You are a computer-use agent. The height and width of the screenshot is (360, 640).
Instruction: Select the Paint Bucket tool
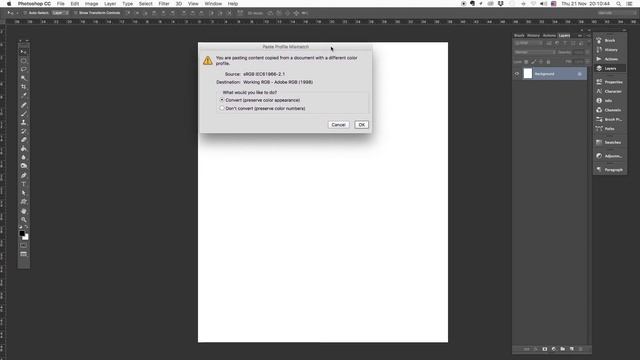coord(23,149)
